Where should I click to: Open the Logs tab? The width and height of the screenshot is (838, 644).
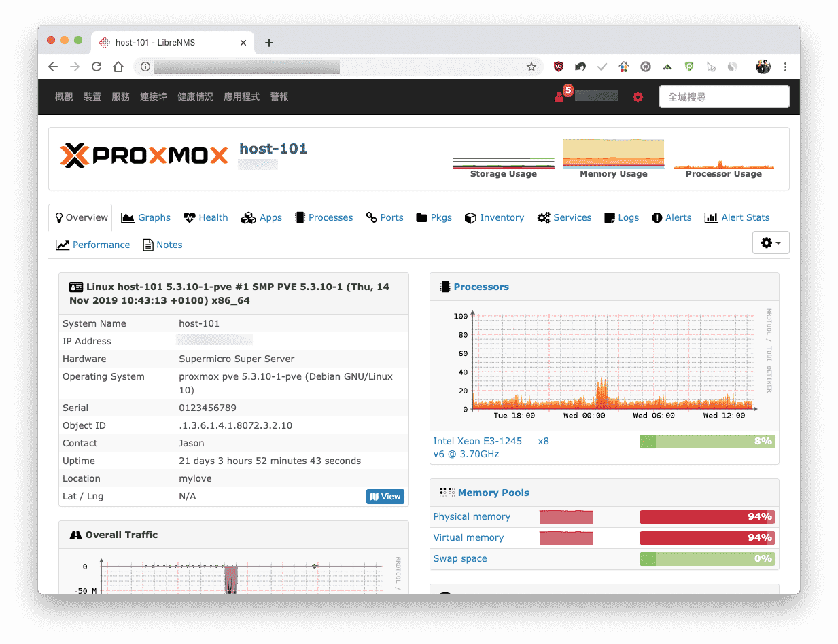(x=621, y=217)
